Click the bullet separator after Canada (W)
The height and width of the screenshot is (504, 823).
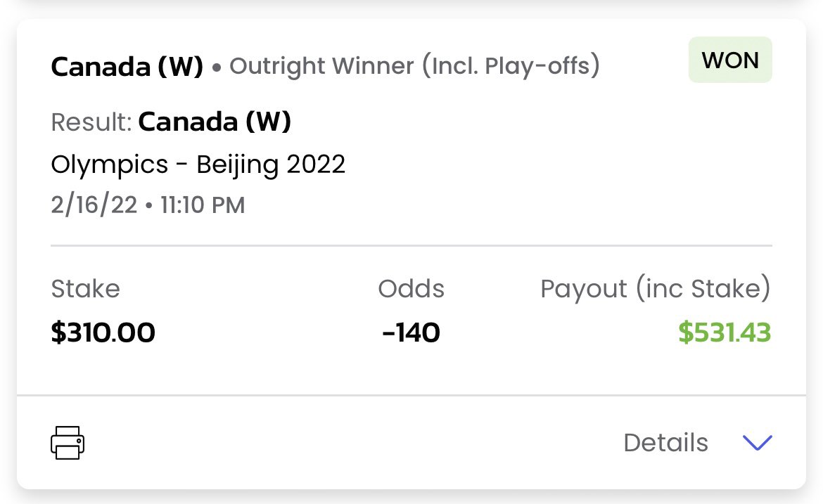point(216,67)
